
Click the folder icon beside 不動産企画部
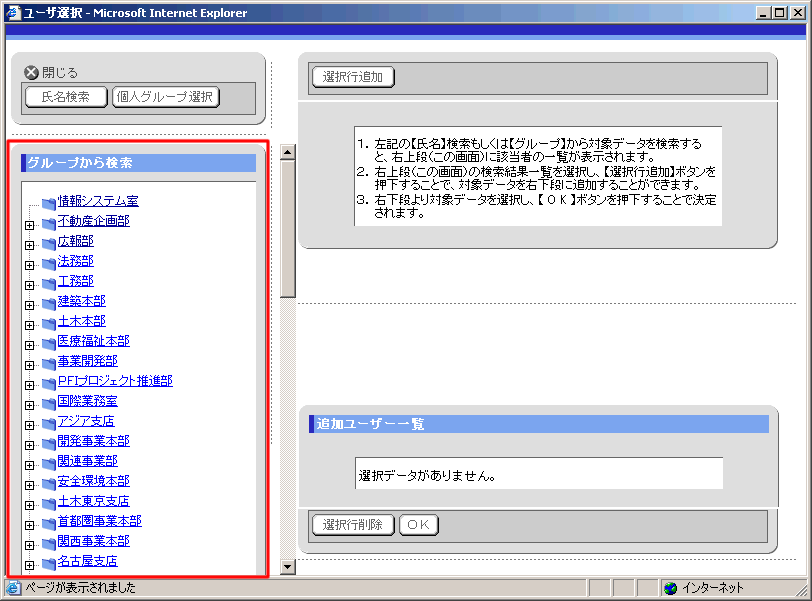pyautogui.click(x=49, y=224)
